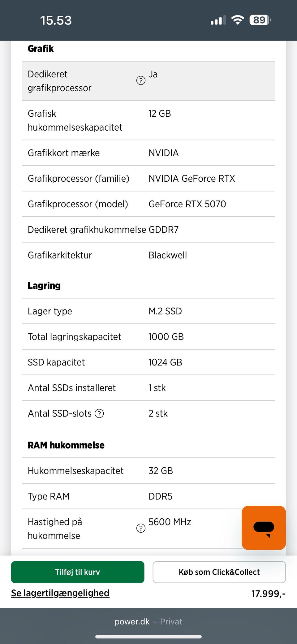Tap help icon beside Hastighed på hukommelse
The image size is (297, 644).
tap(141, 528)
